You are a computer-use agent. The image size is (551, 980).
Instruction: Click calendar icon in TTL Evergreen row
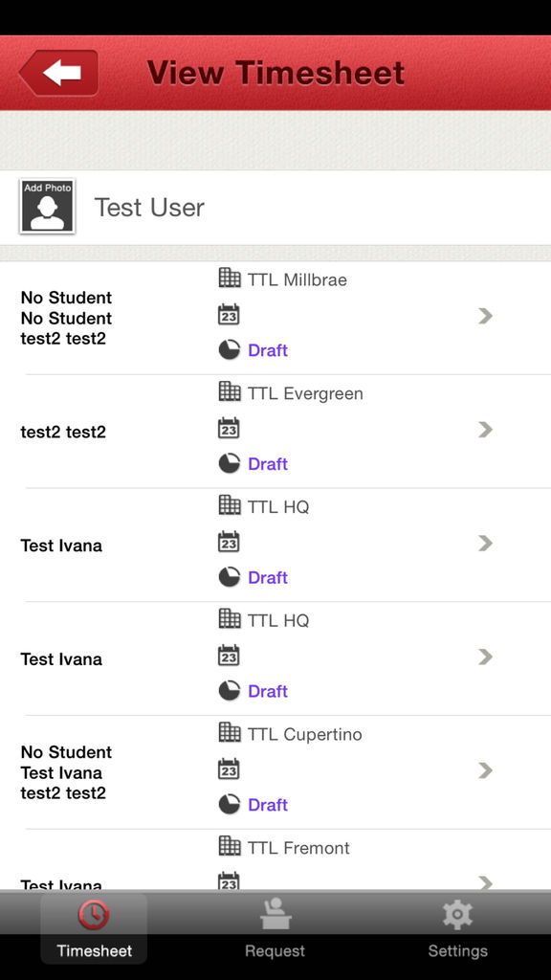229,428
